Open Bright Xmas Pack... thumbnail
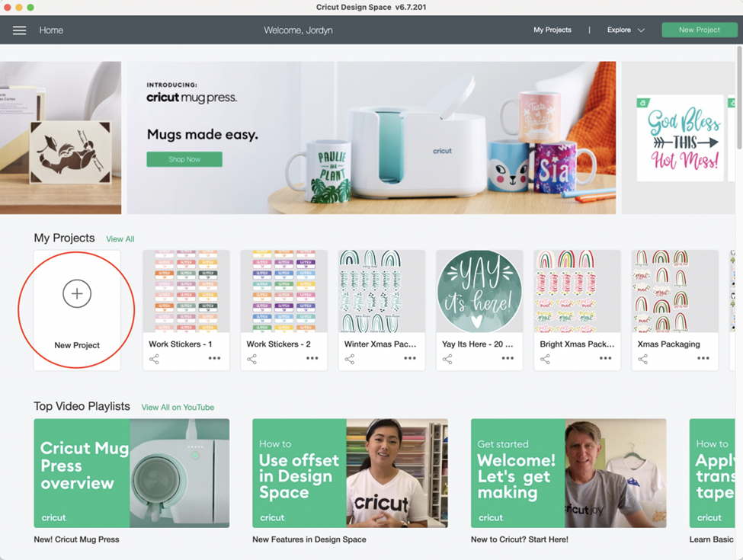743x560 pixels. 577,291
